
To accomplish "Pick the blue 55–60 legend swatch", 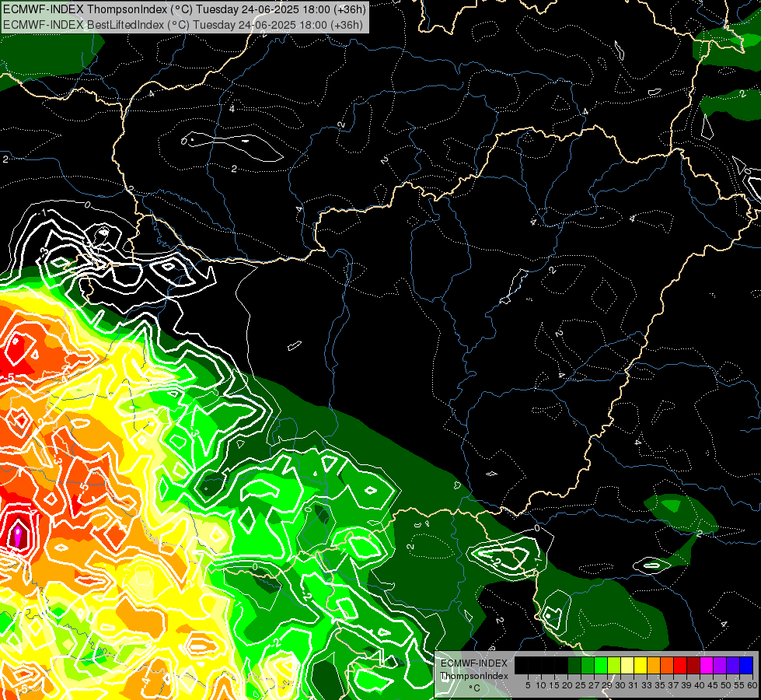I will (x=746, y=665).
